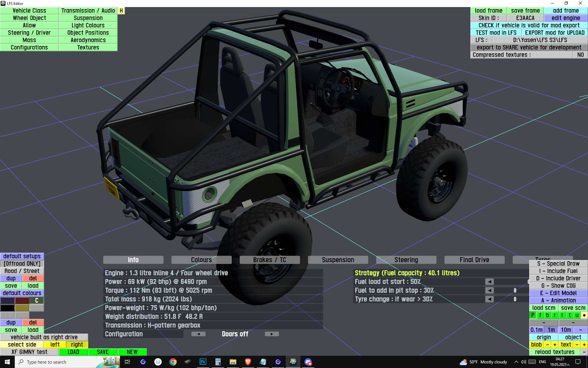This screenshot has width=588, height=368.
Task: Click the H button beside Transmission / Audio
Action: [x=121, y=11]
